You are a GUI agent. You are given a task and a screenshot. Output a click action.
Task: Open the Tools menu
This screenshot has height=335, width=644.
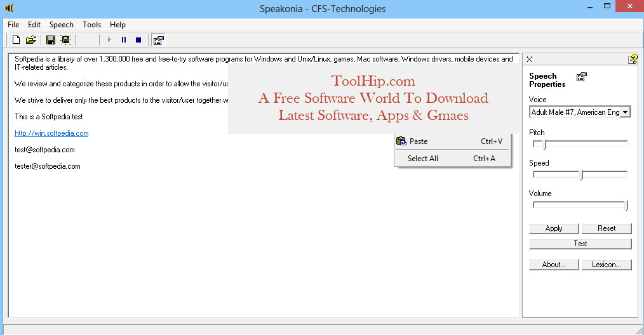point(91,25)
